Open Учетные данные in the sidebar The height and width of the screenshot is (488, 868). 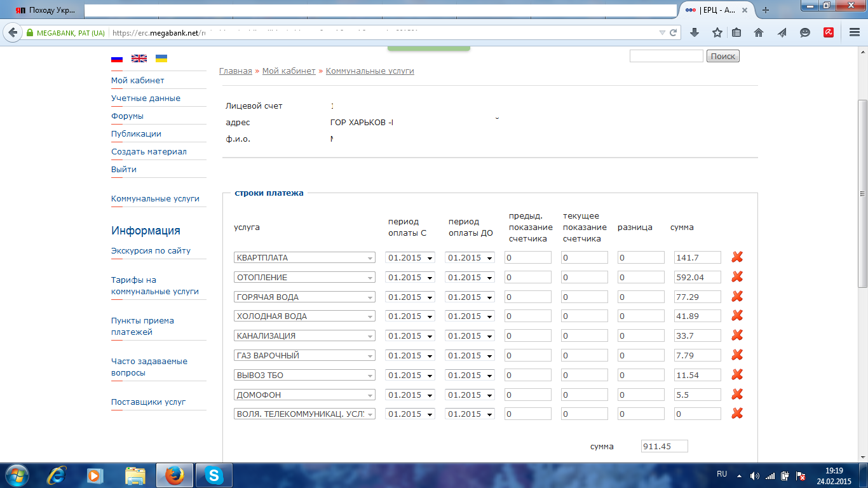(x=146, y=98)
